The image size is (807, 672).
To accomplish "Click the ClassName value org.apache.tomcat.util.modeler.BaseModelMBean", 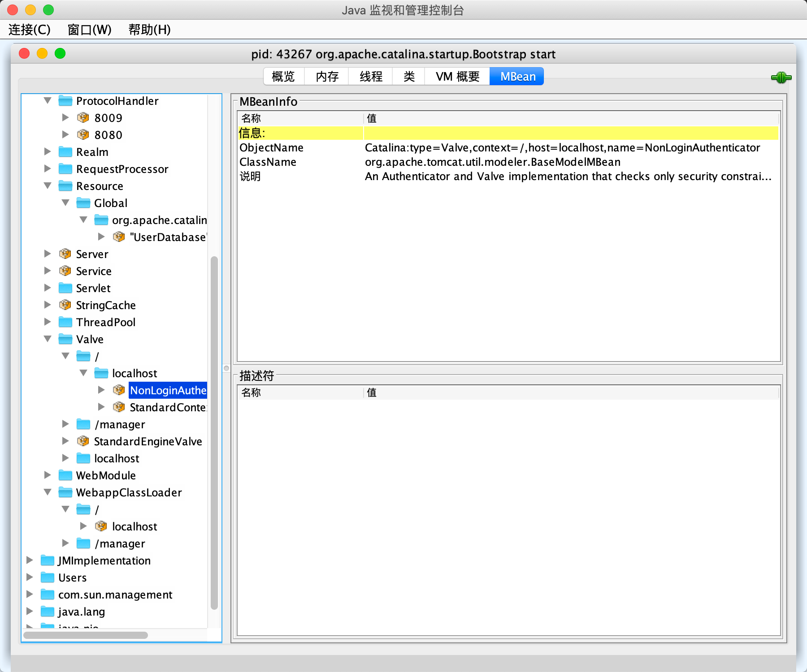I will coord(493,162).
